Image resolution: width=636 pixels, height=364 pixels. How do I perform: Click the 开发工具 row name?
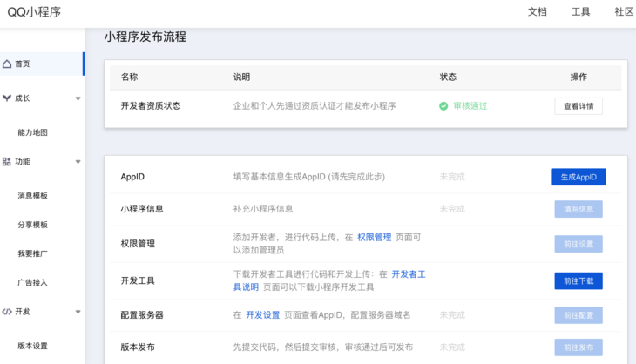pos(138,280)
